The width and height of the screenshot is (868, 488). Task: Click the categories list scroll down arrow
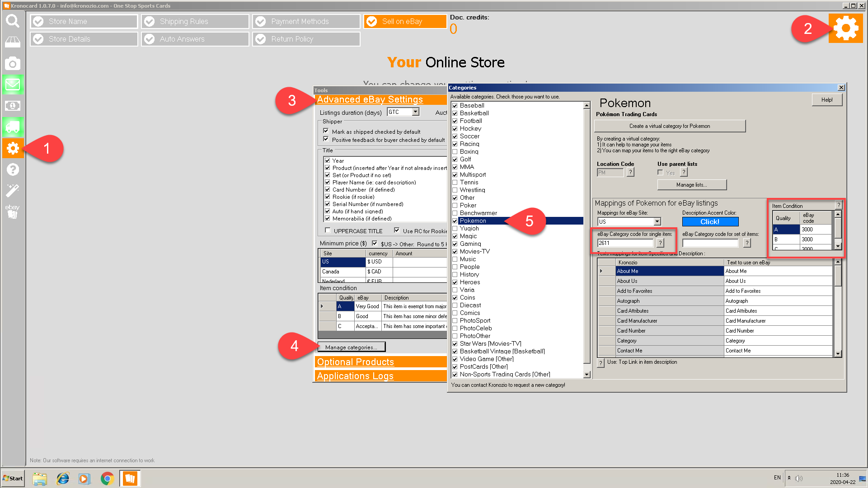pos(586,375)
